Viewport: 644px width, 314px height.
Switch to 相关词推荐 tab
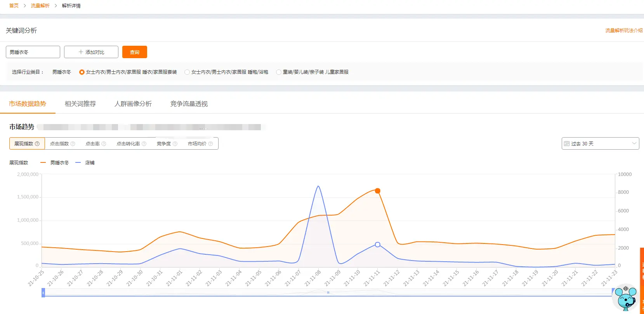(80, 104)
